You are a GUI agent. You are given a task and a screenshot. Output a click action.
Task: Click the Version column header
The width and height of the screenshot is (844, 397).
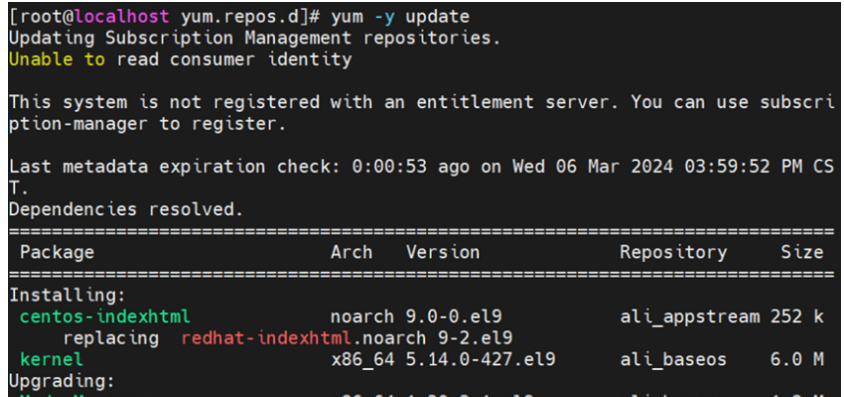point(442,252)
